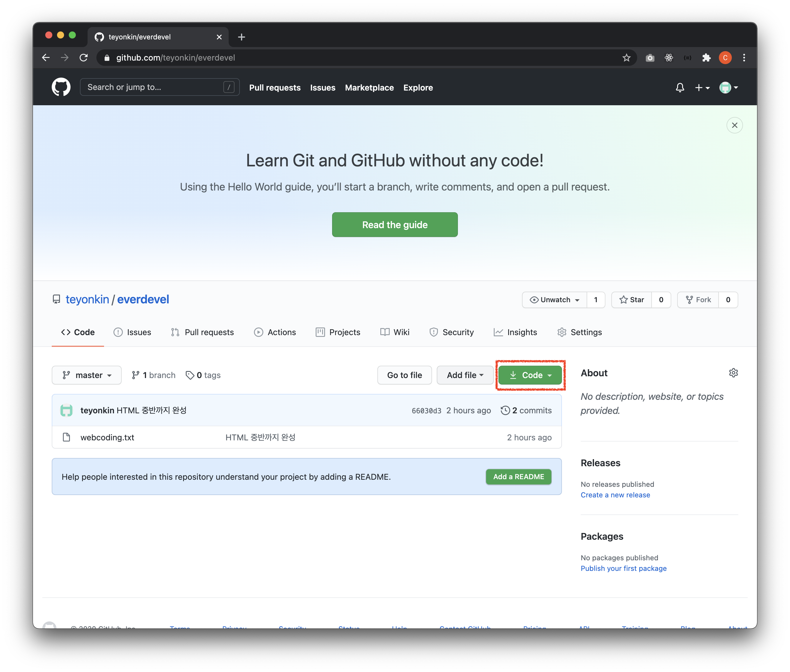Viewport: 790px width, 672px height.
Task: Switch to the Issues tab
Action: 132,332
